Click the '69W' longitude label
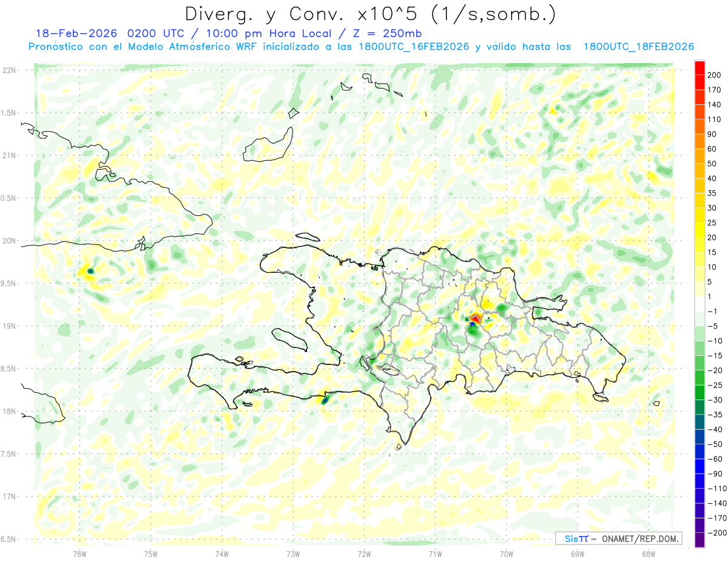728x562 pixels. (578, 554)
